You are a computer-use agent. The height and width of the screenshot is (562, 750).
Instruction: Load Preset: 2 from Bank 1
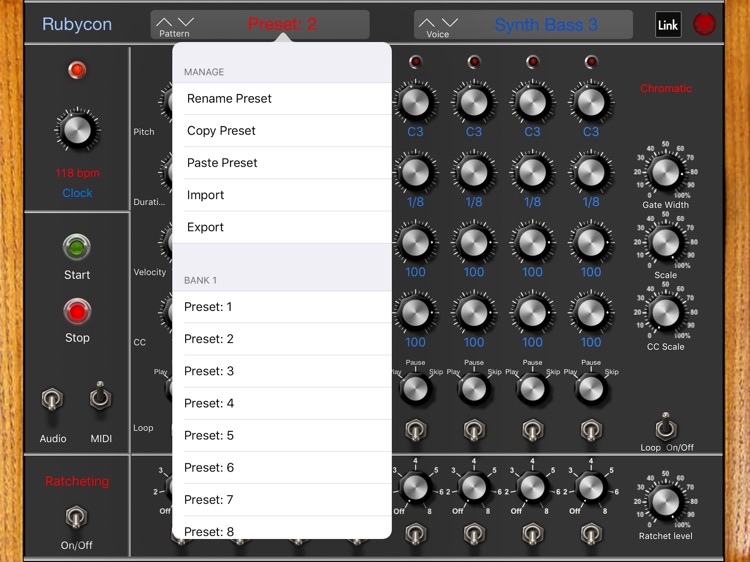[x=282, y=339]
